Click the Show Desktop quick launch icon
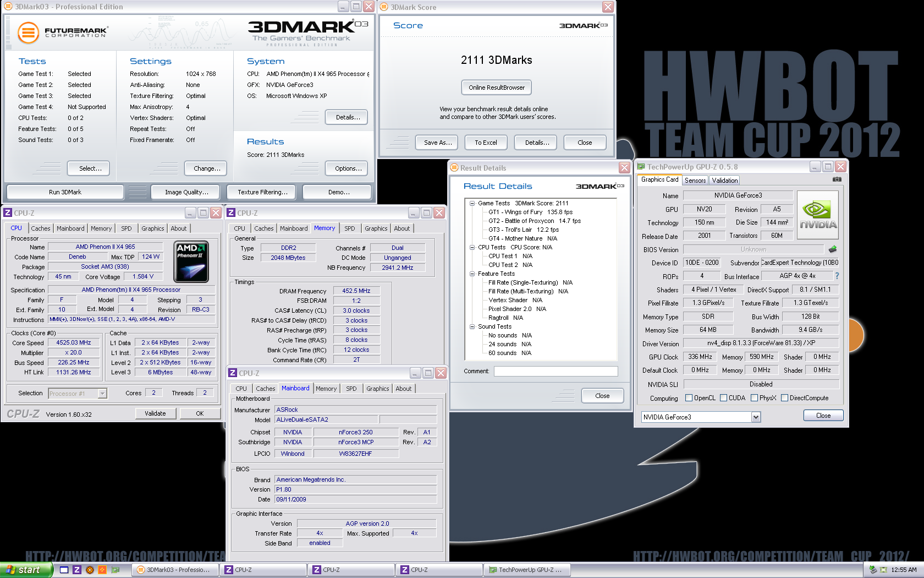This screenshot has height=578, width=924. [x=64, y=570]
